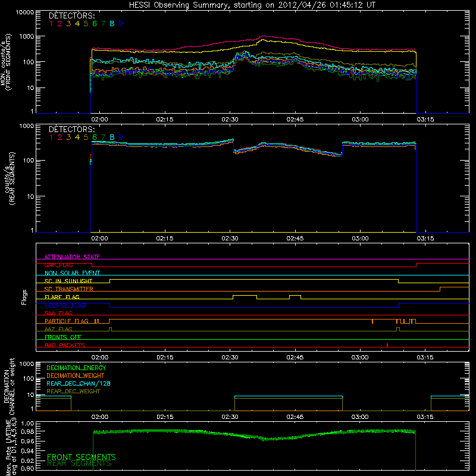Image resolution: width=476 pixels, height=476 pixels.
Task: Click the 02:45 time label under the Flags panel
Action: point(295,358)
